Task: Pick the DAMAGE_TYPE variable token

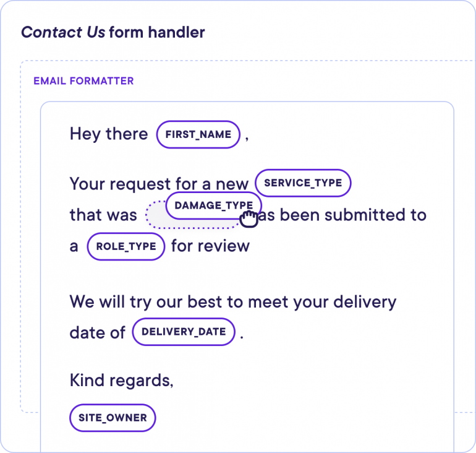Action: (x=213, y=205)
